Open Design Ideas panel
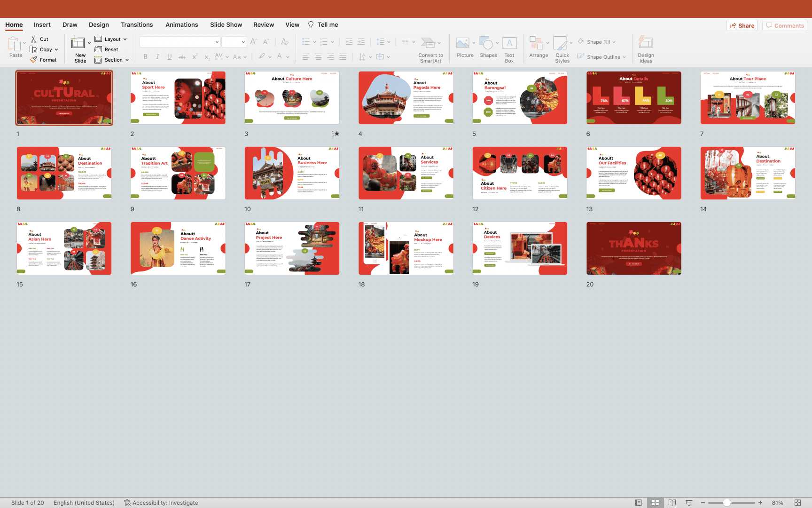 (x=646, y=44)
